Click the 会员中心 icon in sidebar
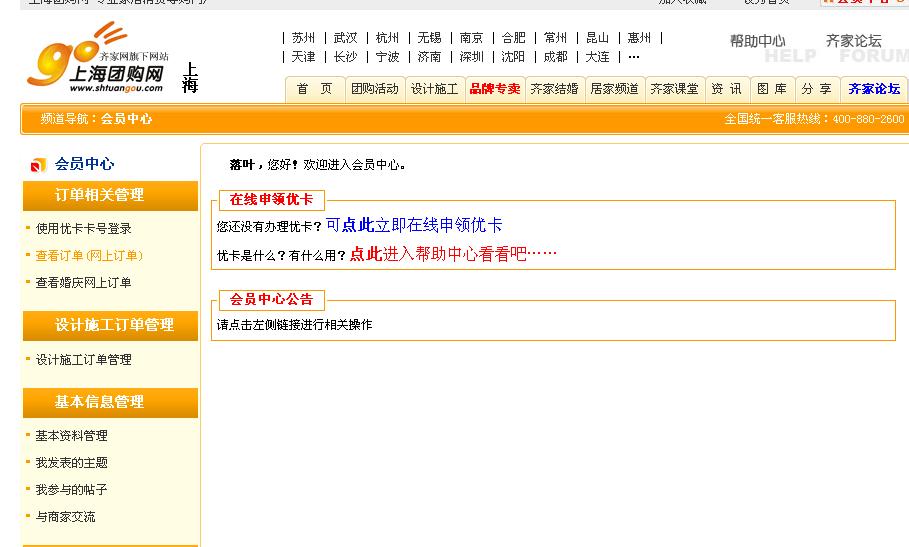 (x=38, y=165)
